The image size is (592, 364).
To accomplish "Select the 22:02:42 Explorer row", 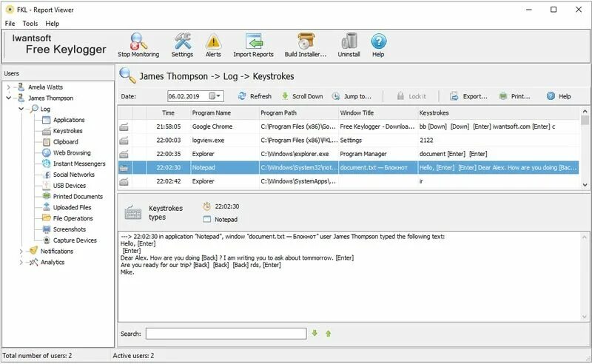I will [x=349, y=181].
